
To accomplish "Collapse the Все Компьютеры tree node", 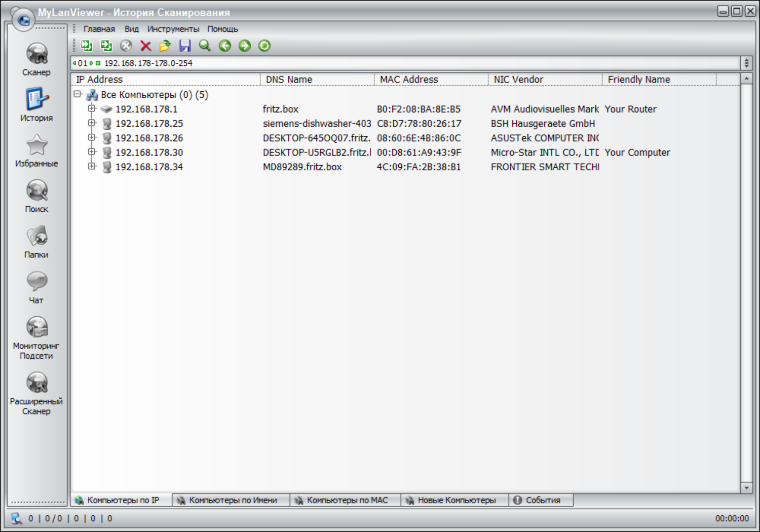I will pyautogui.click(x=78, y=94).
